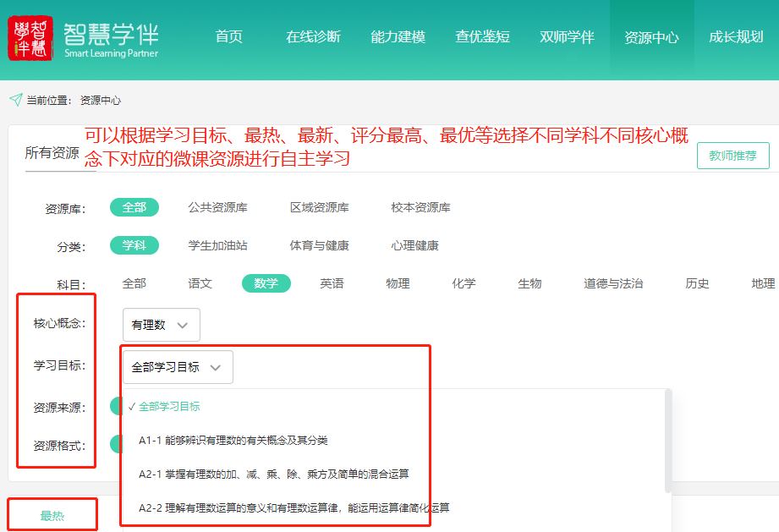Open the 首页 navigation tab

pyautogui.click(x=228, y=37)
